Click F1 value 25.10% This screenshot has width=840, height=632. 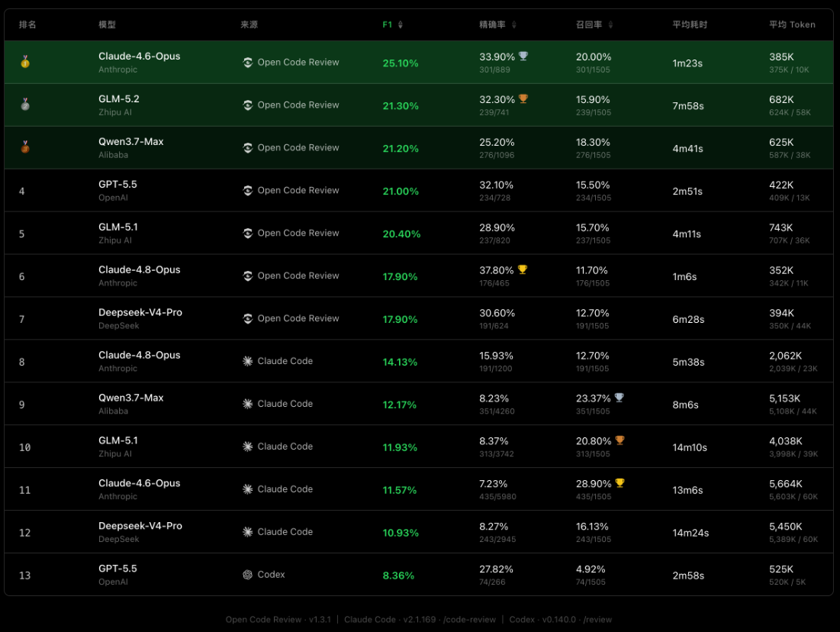(x=401, y=63)
